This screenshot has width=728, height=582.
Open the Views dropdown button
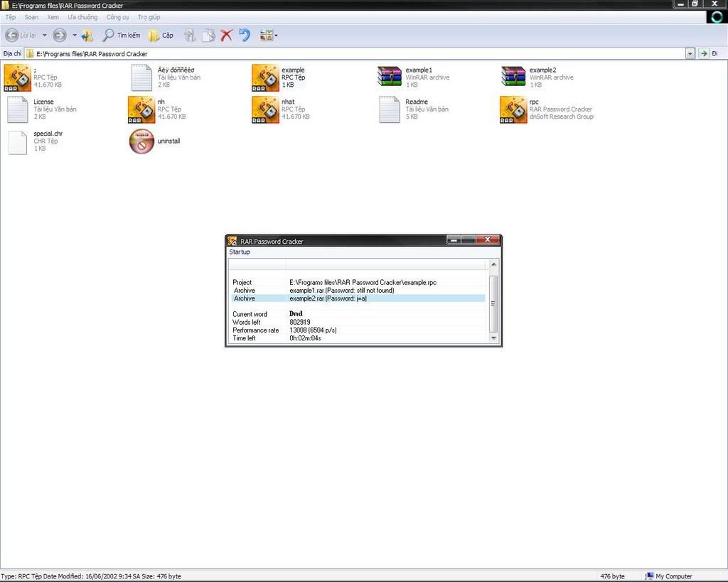(x=268, y=36)
